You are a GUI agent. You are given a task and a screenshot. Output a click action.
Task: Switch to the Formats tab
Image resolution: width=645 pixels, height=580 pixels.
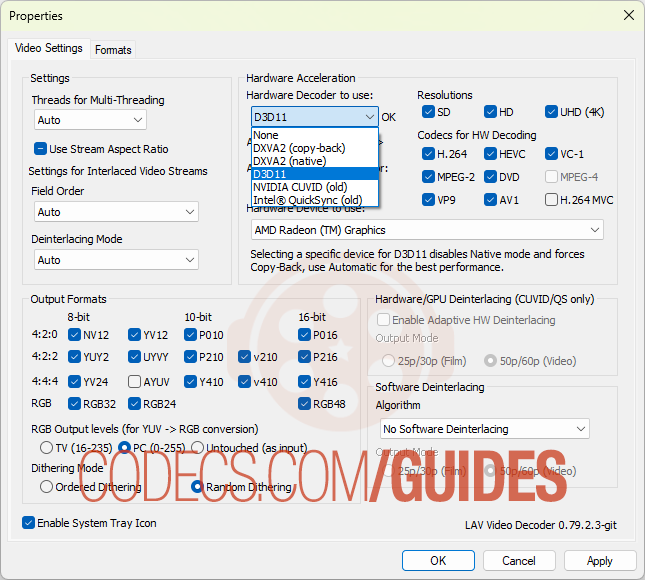(113, 50)
